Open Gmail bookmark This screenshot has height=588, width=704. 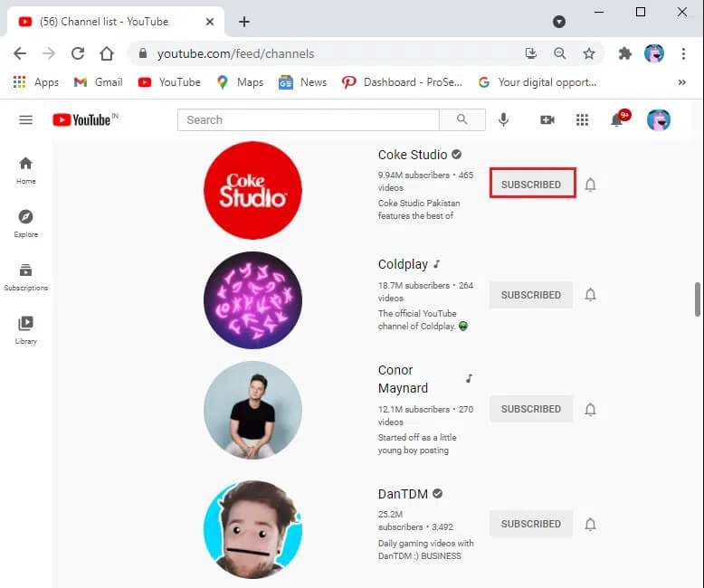[x=98, y=82]
